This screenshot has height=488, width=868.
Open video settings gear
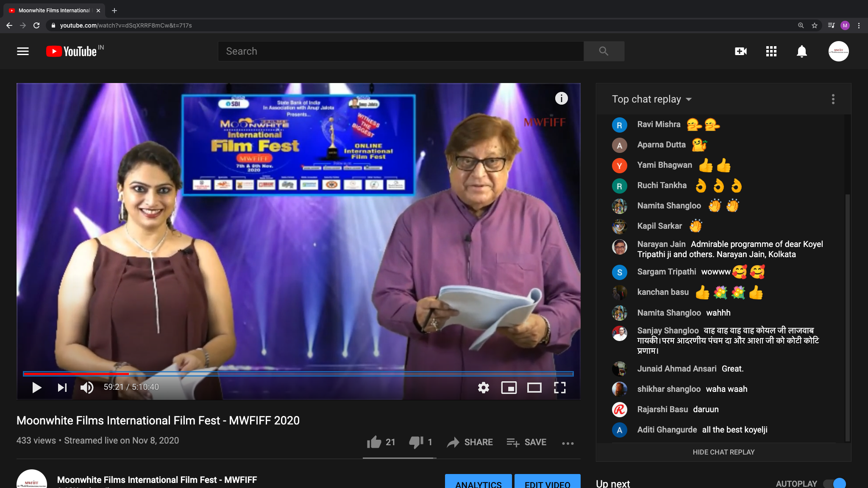tap(483, 387)
